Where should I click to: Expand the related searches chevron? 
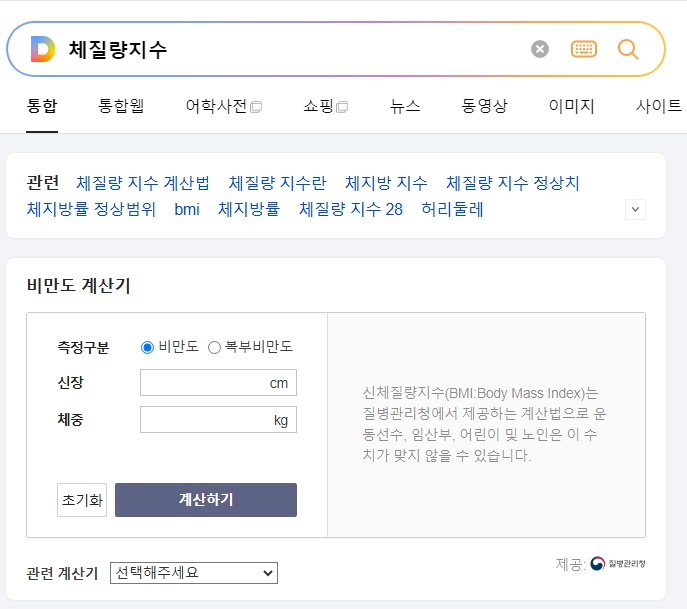pos(635,209)
